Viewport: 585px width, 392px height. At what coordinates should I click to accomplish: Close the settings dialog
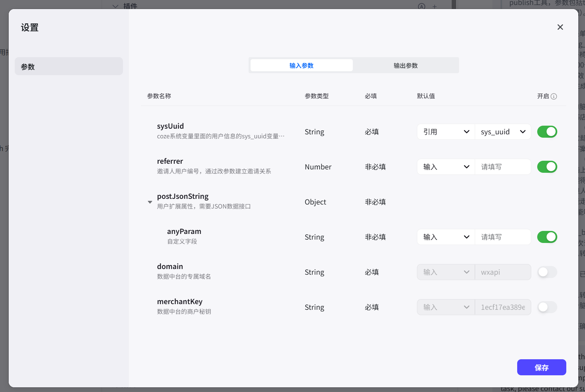(x=560, y=27)
